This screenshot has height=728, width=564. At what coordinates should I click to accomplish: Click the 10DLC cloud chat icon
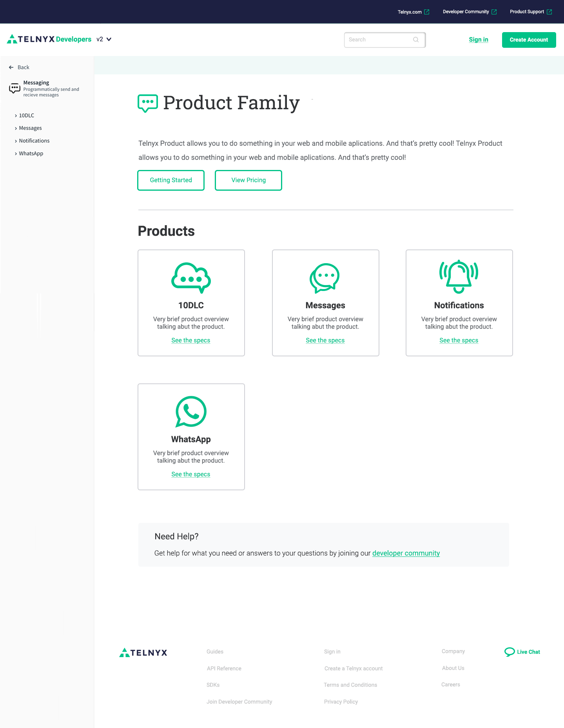tap(191, 277)
